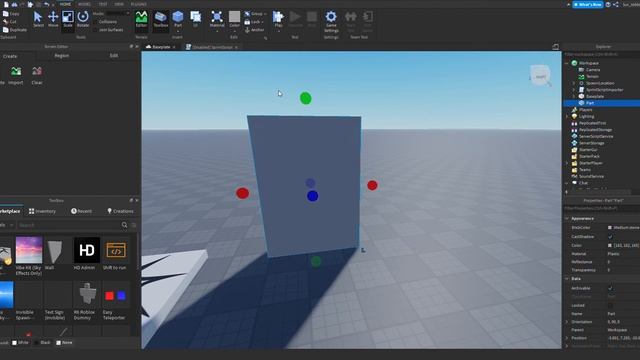Viewport: 640px width, 360px height.
Task: Click the toolbox search magnifier icon
Action: [124, 225]
